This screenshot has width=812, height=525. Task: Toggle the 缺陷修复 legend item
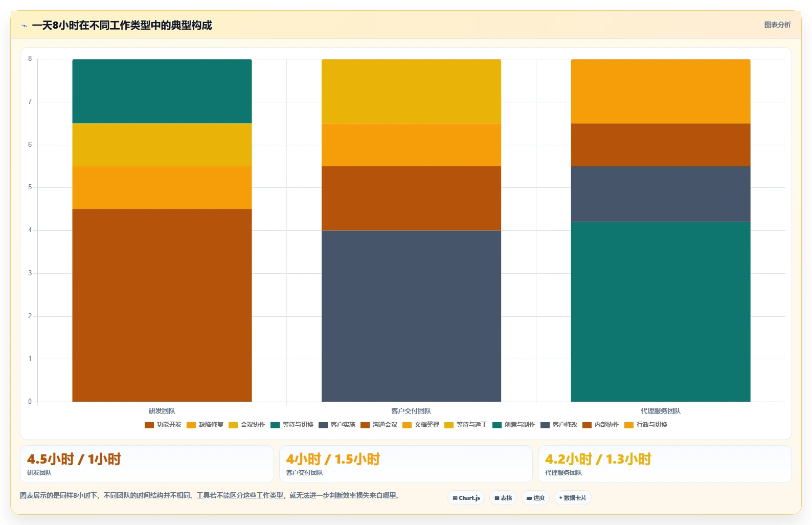point(205,425)
